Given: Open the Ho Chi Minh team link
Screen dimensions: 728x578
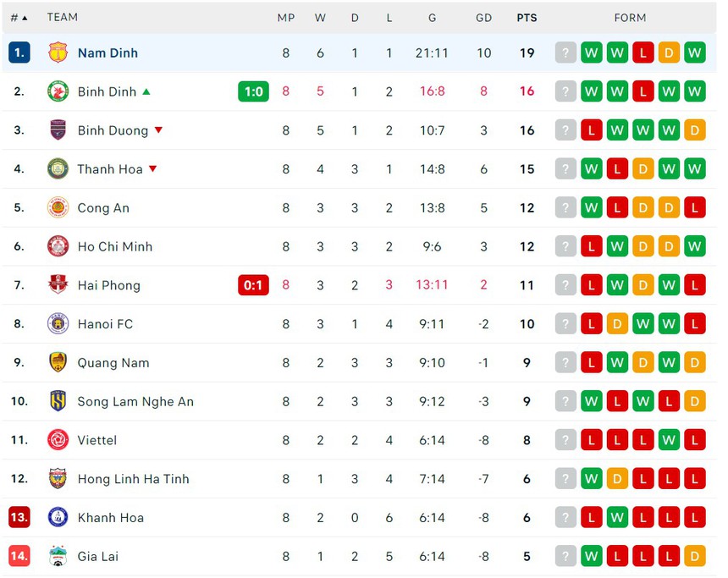Looking at the screenshot, I should 115,247.
